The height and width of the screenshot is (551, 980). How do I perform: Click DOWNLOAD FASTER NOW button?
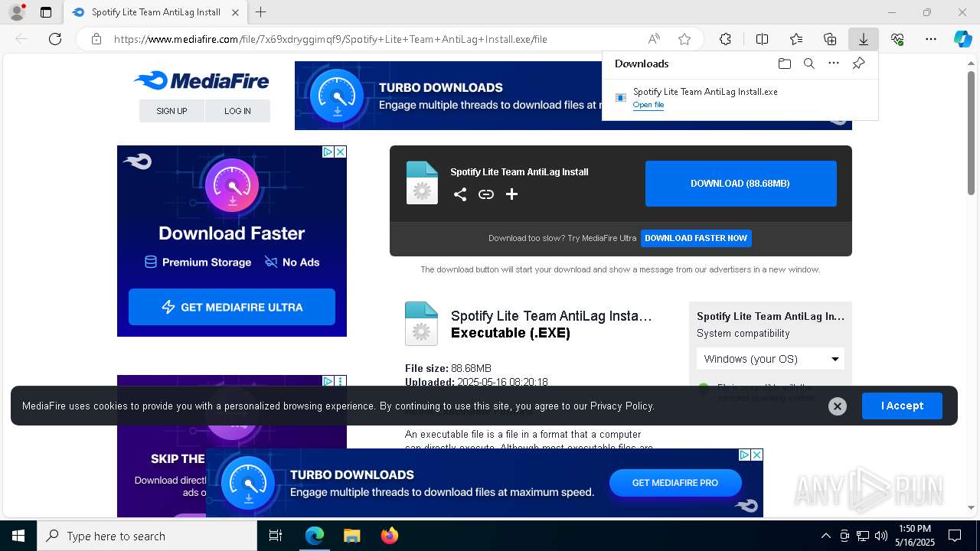(x=696, y=238)
